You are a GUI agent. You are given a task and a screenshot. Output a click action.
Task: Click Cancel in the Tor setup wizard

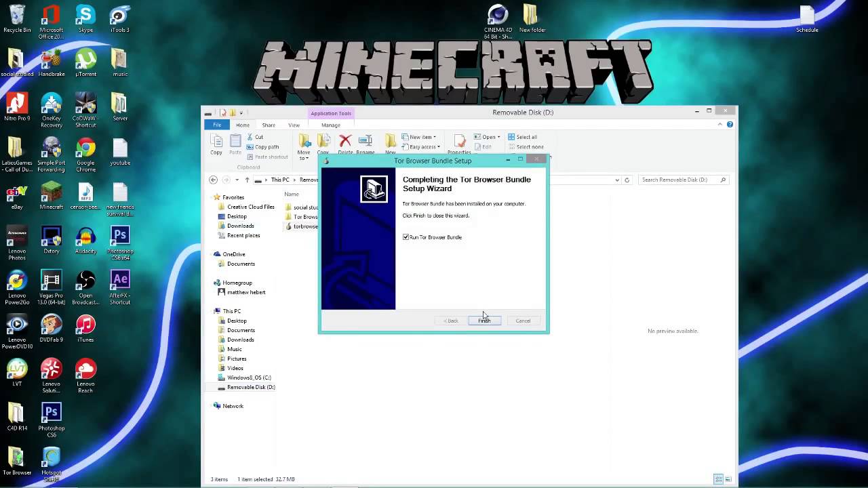tap(523, 321)
